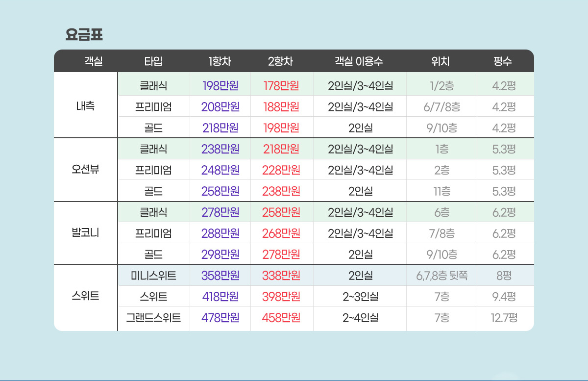
Task: Click the 내측 room category cell
Action: 85,106
